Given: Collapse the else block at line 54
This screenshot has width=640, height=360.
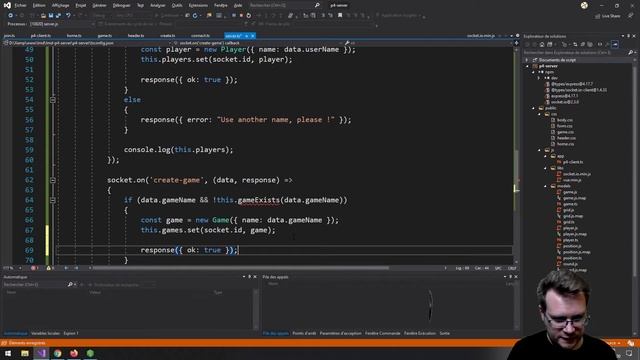Looking at the screenshot, I should tap(53, 100).
